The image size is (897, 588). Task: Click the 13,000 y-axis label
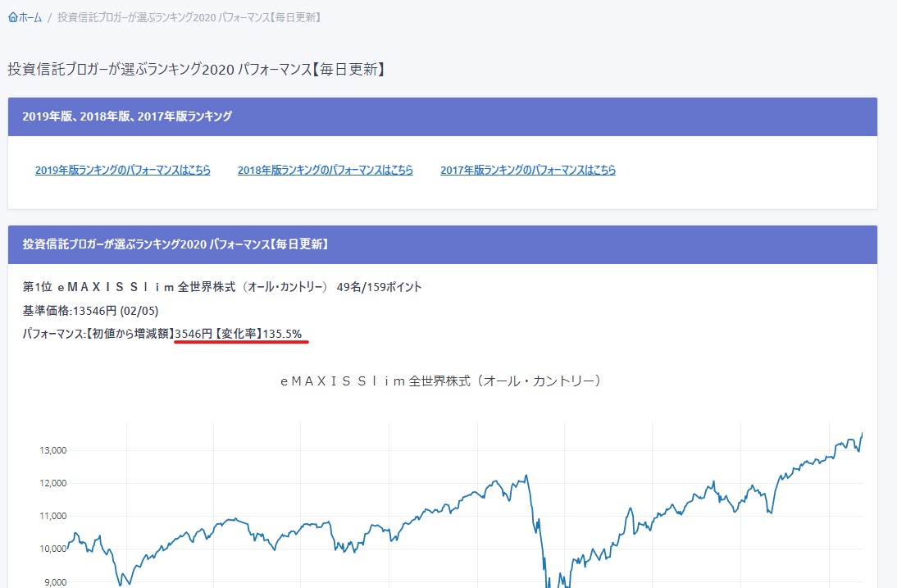point(52,450)
